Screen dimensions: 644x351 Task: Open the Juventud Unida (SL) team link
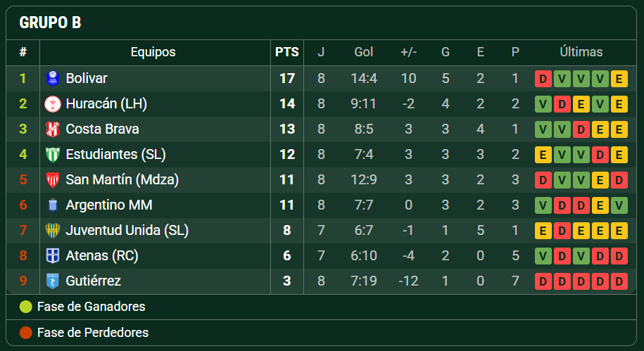(127, 231)
